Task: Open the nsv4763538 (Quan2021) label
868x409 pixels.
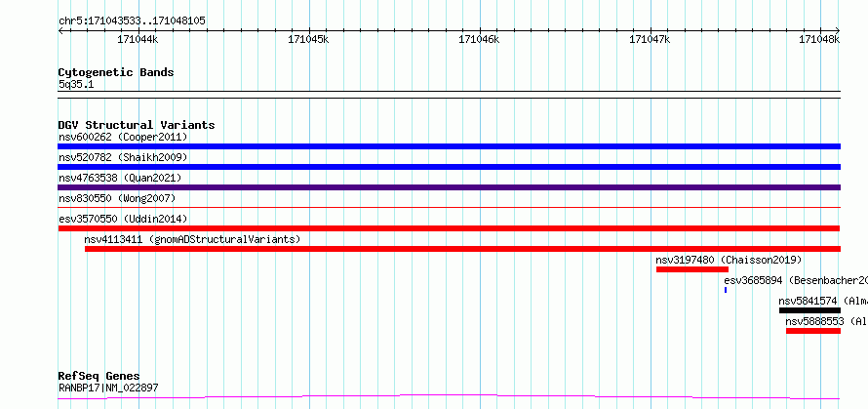Action: coord(120,178)
